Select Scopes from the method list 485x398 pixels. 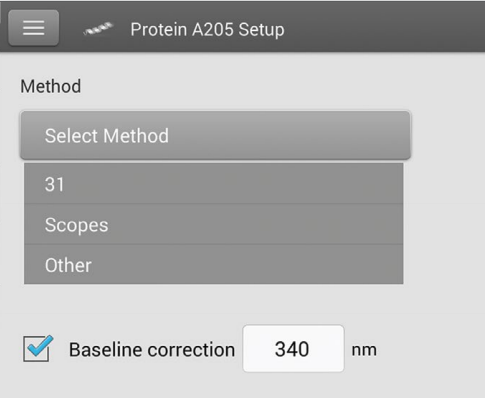tap(214, 224)
